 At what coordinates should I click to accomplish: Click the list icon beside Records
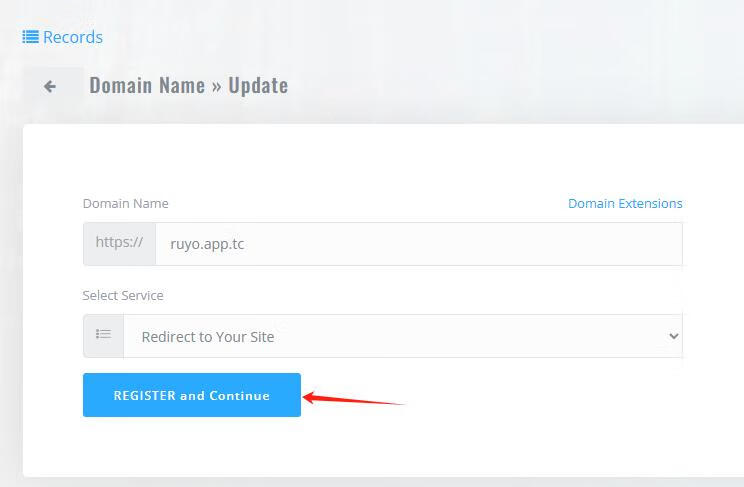click(30, 37)
